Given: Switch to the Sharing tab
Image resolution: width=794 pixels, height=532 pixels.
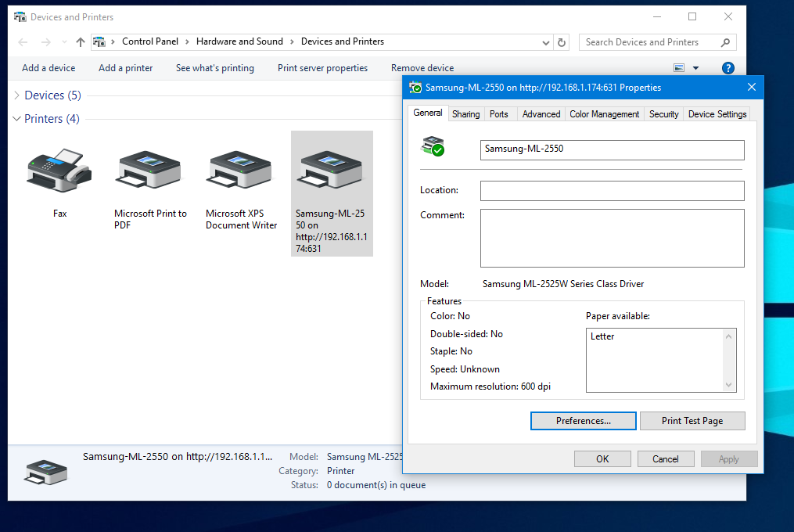Looking at the screenshot, I should tap(465, 114).
